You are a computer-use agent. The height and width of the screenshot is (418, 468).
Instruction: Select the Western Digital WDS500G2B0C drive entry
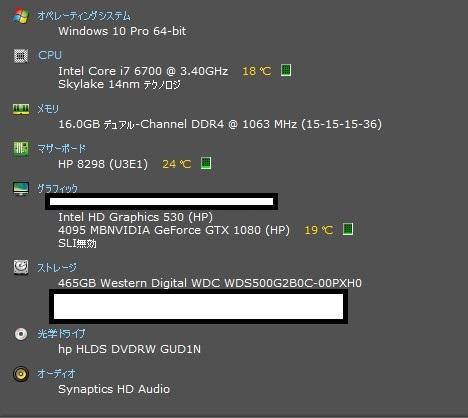tap(210, 283)
